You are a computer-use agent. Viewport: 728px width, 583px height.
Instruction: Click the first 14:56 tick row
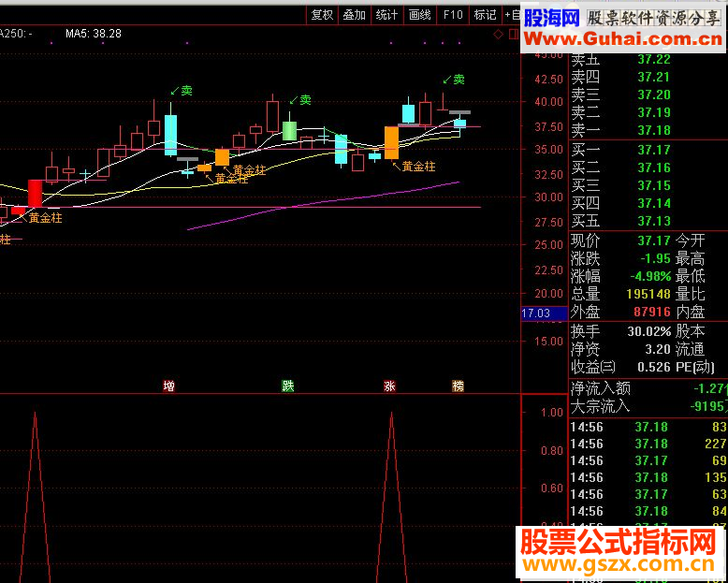click(x=648, y=427)
